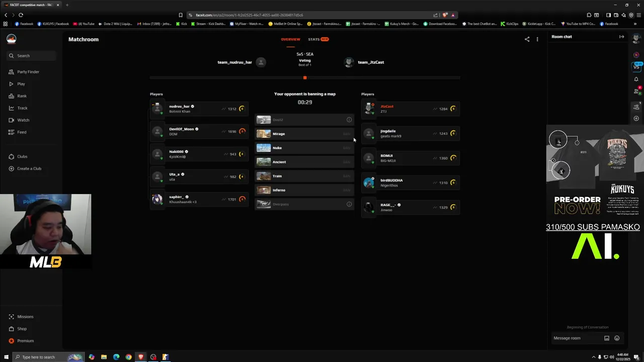Open the party members icon
644x362 pixels.
pos(636,106)
